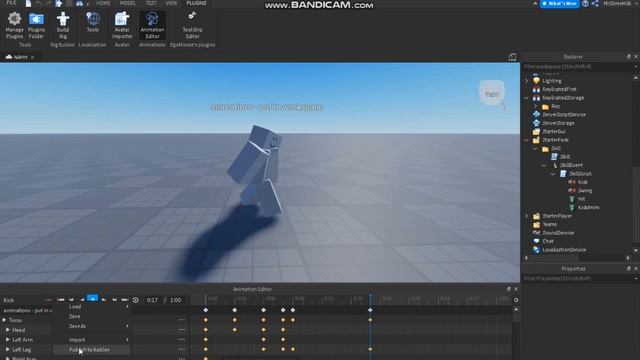Undock the Animation Editor panel
The width and height of the screenshot is (640, 360).
(509, 289)
